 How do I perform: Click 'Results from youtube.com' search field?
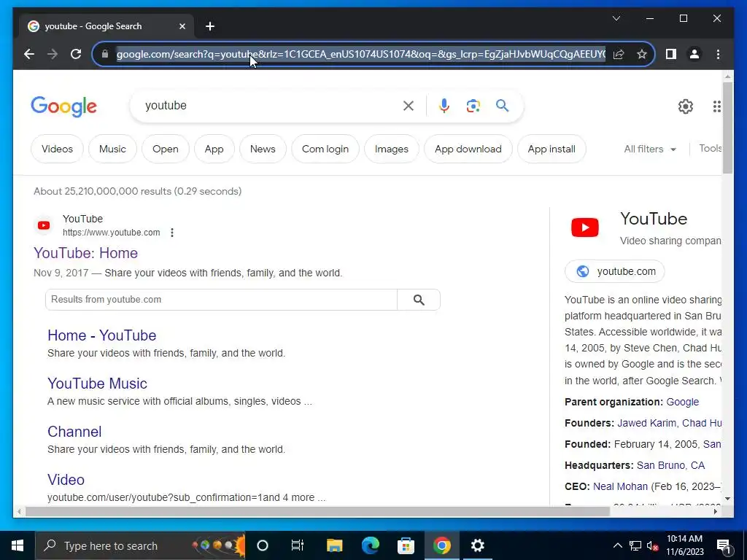(x=221, y=300)
